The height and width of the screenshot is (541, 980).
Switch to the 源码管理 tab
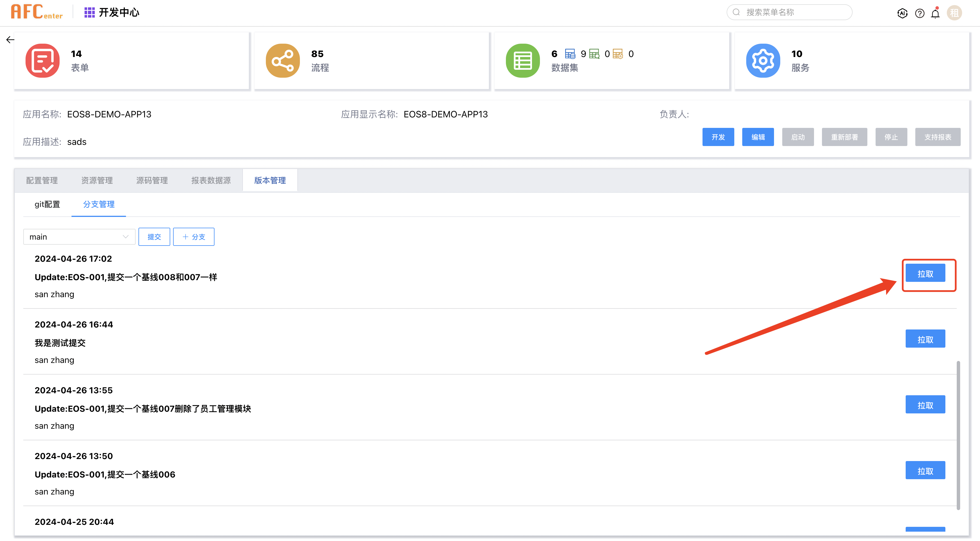(x=152, y=180)
